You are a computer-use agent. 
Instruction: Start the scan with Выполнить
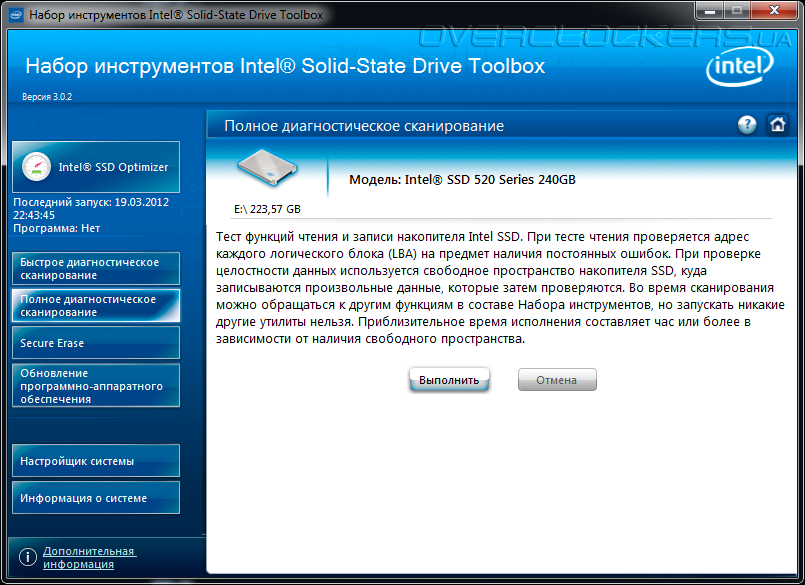tap(449, 380)
